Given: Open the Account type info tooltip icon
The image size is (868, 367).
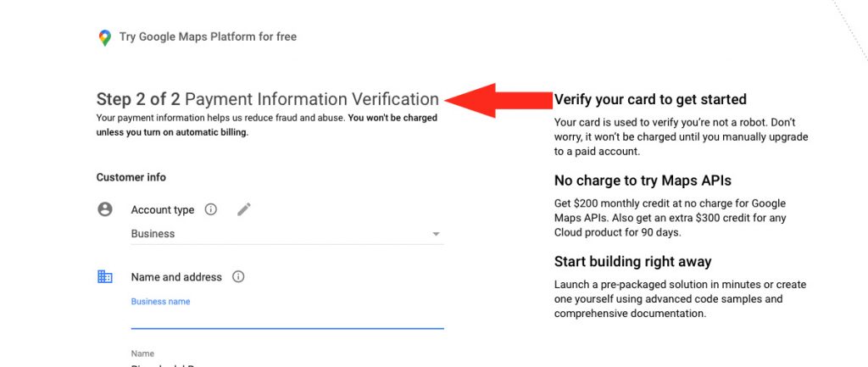Looking at the screenshot, I should pos(210,209).
